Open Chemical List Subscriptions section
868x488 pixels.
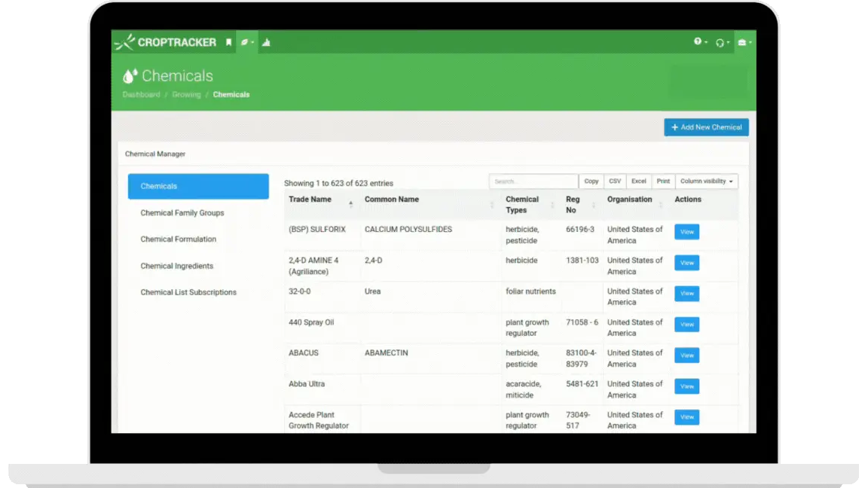(188, 292)
